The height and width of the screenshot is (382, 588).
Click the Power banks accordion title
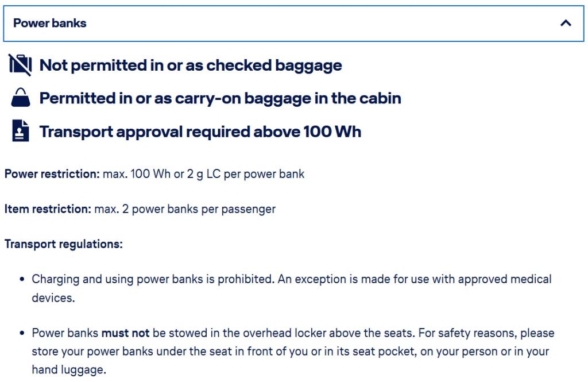[x=50, y=24]
